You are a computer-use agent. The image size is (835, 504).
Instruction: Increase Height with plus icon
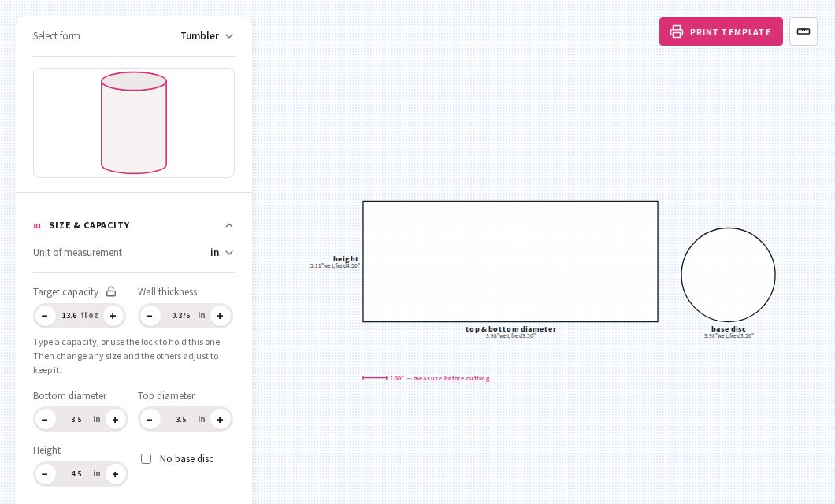(x=115, y=473)
